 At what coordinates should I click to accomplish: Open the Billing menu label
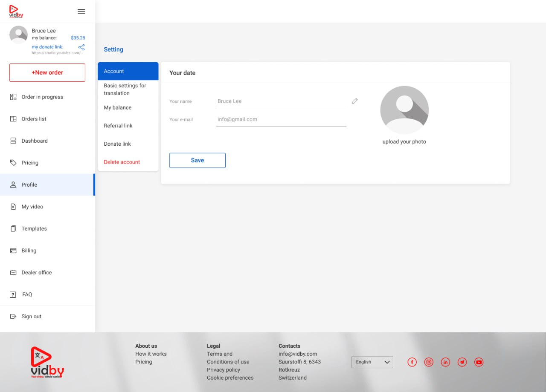[x=29, y=251]
